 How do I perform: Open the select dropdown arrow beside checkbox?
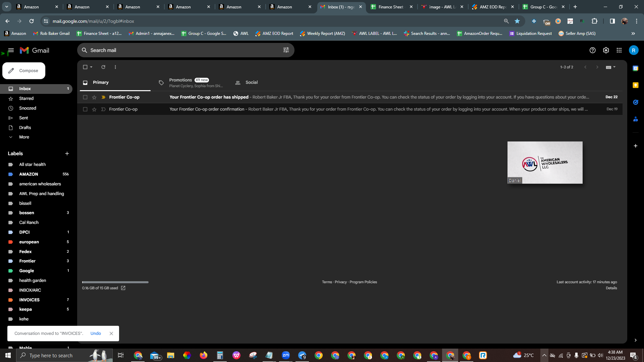tap(91, 67)
